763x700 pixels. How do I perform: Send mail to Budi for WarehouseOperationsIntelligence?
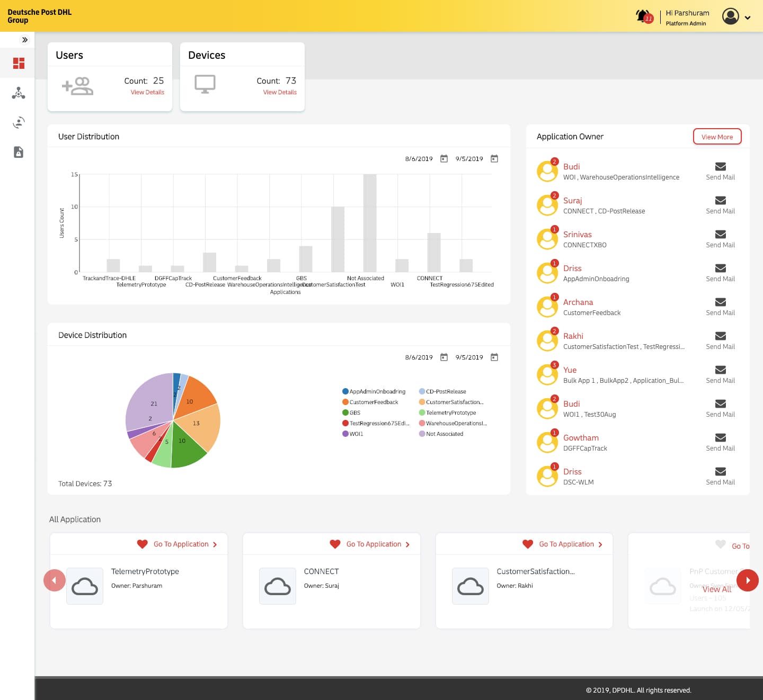tap(720, 171)
